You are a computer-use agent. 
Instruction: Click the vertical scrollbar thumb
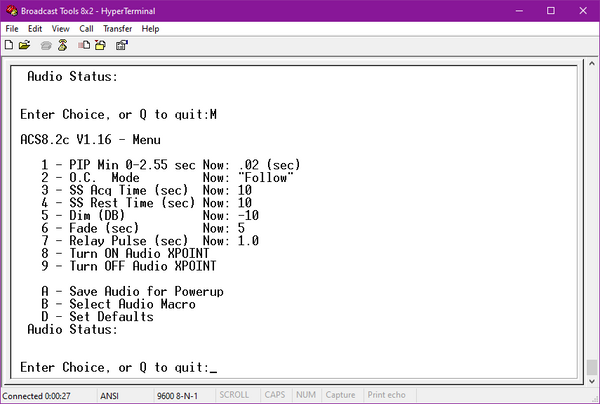592,368
